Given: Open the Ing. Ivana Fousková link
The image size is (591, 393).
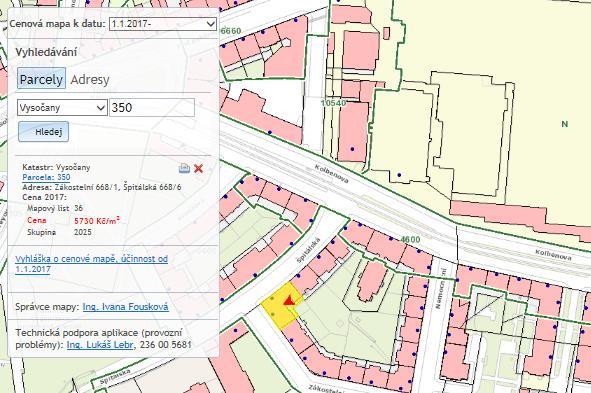Looking at the screenshot, I should (x=126, y=307).
